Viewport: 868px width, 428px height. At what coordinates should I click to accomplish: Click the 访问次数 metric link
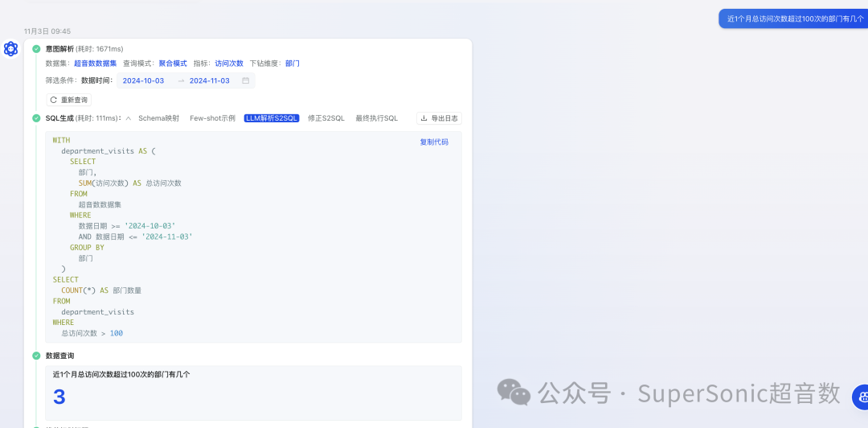pos(229,64)
